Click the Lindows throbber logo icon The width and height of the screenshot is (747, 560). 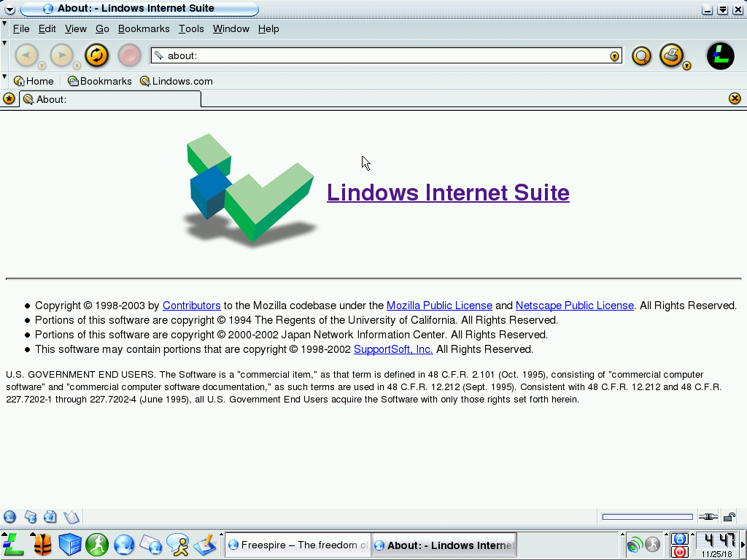[720, 55]
